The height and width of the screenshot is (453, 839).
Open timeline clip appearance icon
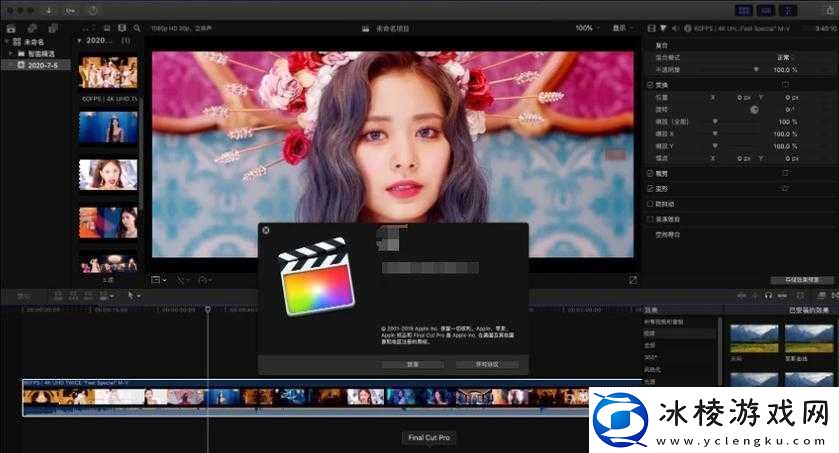(x=800, y=295)
